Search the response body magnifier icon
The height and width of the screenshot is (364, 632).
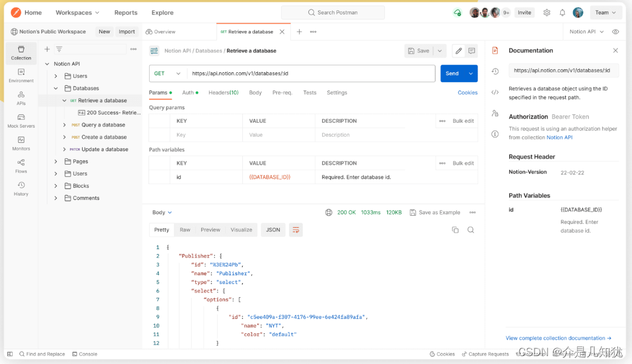(470, 230)
